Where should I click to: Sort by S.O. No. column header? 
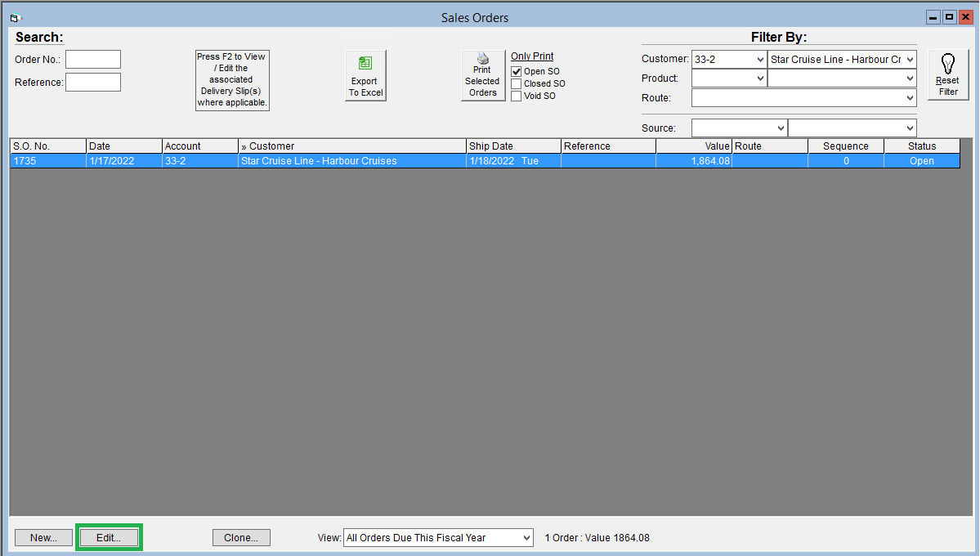tap(48, 146)
